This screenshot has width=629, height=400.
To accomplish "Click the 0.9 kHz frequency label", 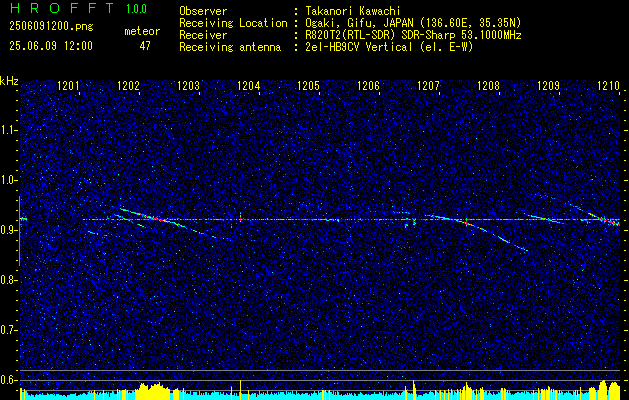I will point(8,230).
